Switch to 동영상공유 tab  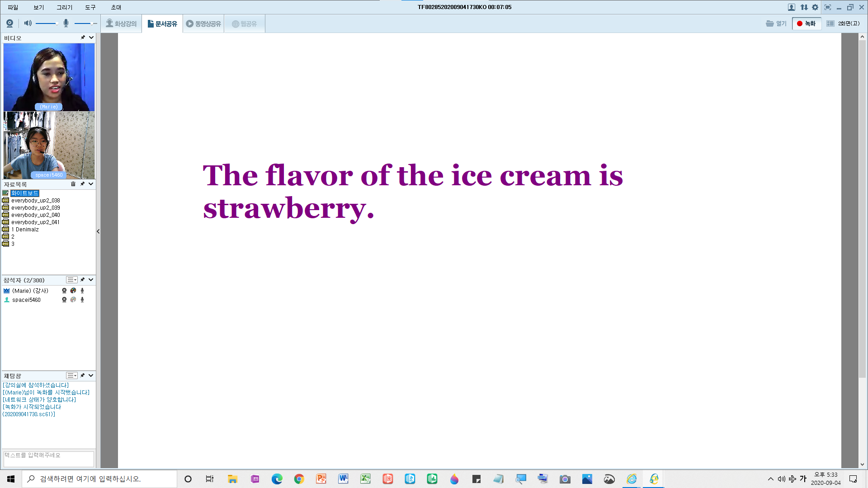203,23
